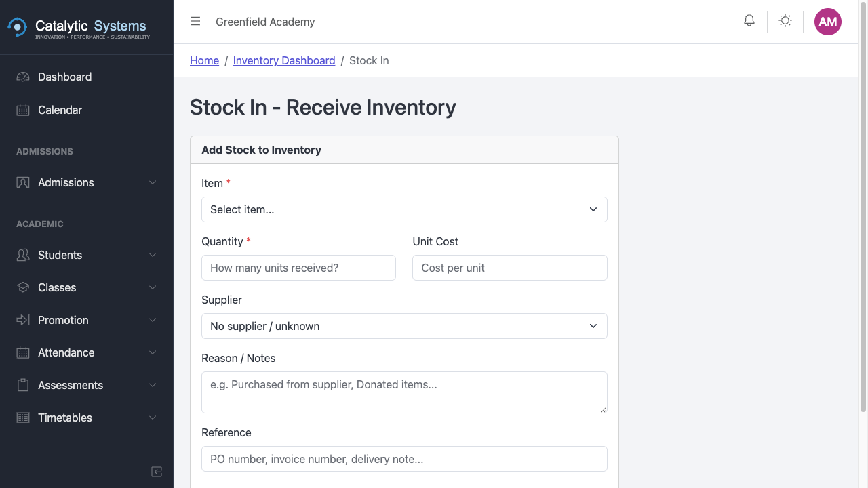868x488 pixels.
Task: Go to the Inventory Dashboard breadcrumb link
Action: coord(284,60)
